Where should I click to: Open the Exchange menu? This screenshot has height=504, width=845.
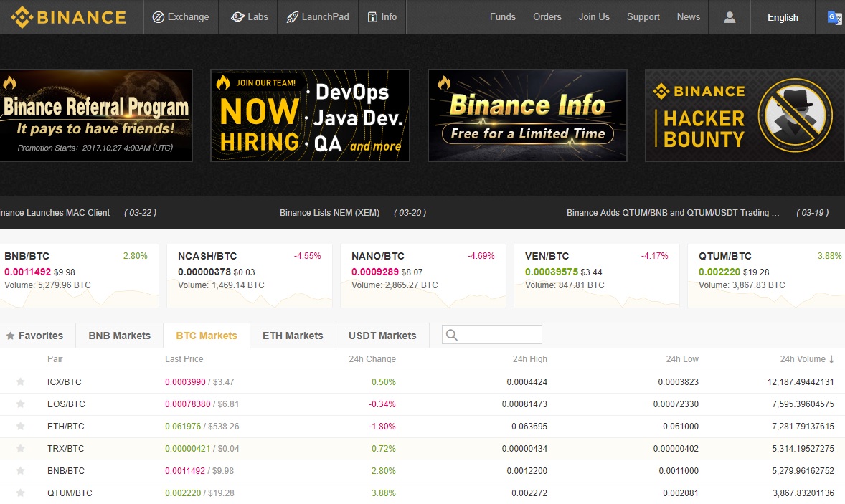pyautogui.click(x=181, y=17)
